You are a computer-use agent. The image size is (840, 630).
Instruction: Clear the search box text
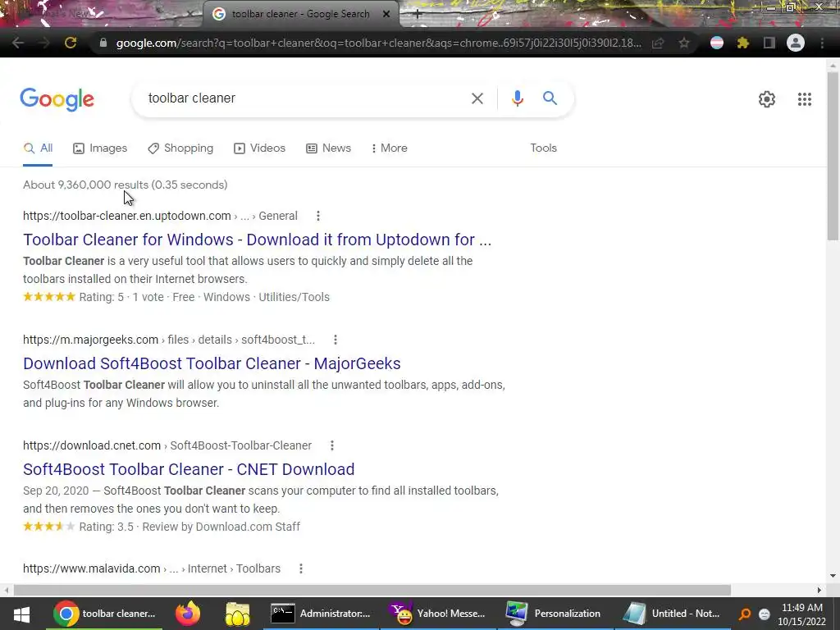477,98
